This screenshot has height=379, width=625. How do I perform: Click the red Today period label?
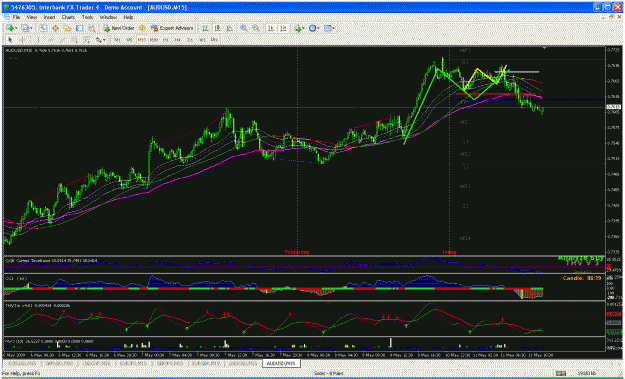(449, 252)
